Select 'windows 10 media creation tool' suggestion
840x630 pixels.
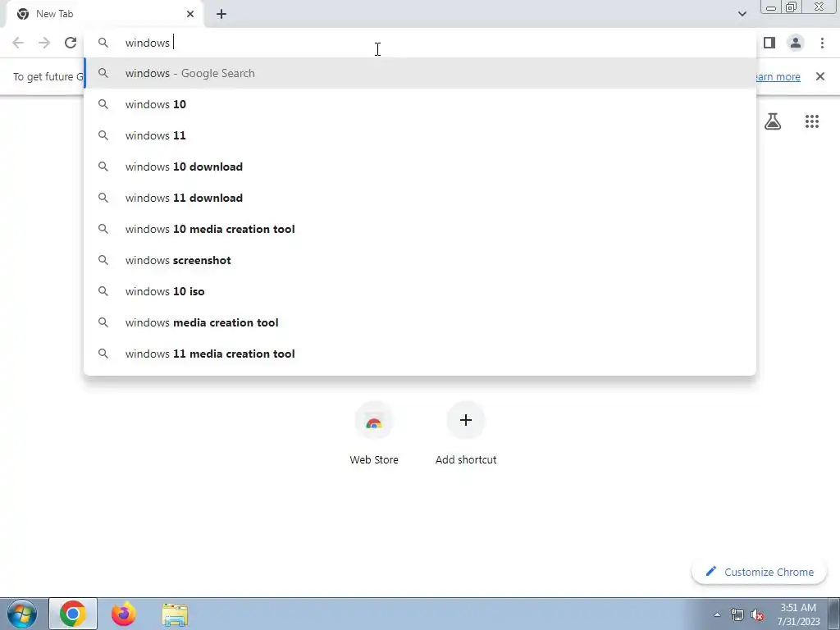420,229
